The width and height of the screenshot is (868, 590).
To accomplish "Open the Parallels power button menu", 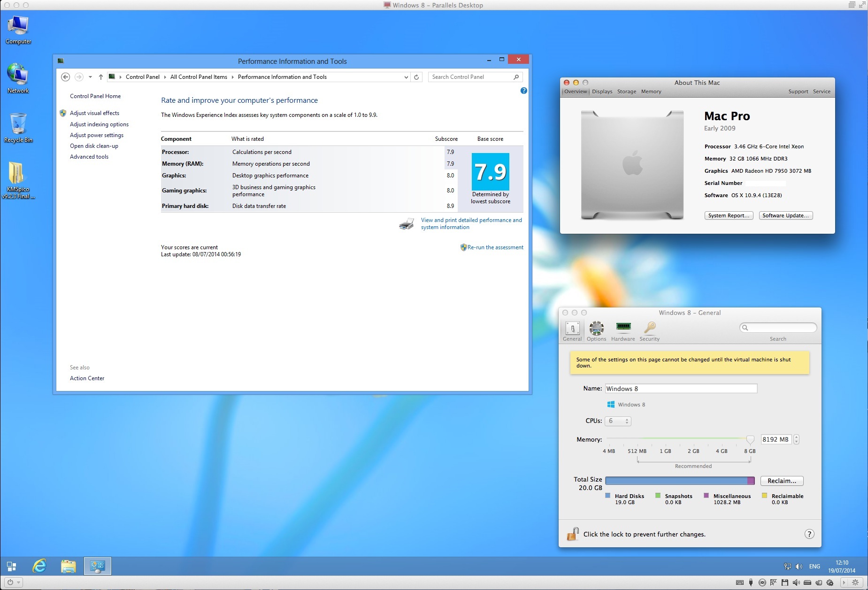I will pyautogui.click(x=14, y=582).
